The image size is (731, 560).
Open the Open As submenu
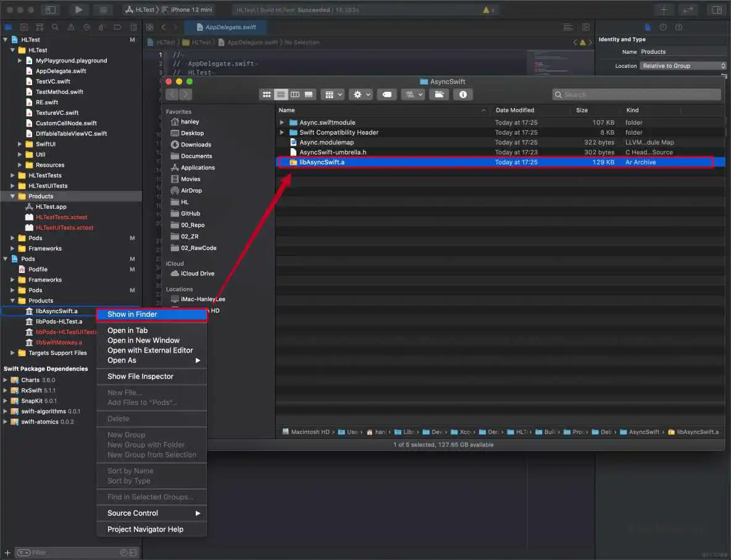click(x=151, y=361)
